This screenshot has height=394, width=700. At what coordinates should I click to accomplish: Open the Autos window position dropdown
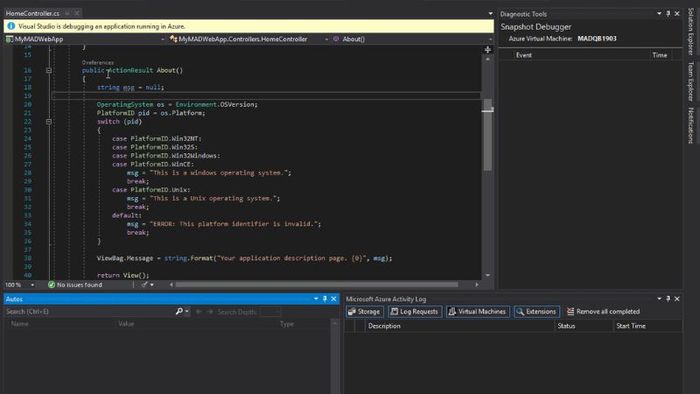tap(316, 299)
